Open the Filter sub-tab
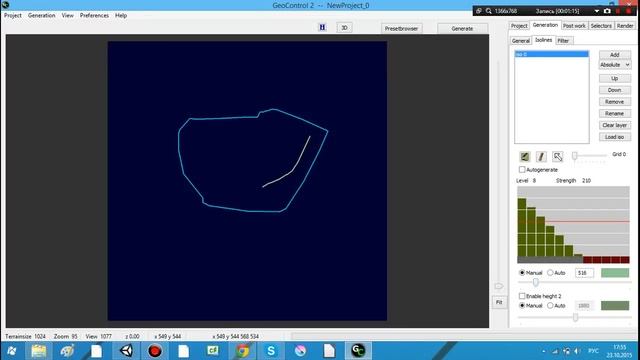This screenshot has height=360, width=640. (563, 40)
